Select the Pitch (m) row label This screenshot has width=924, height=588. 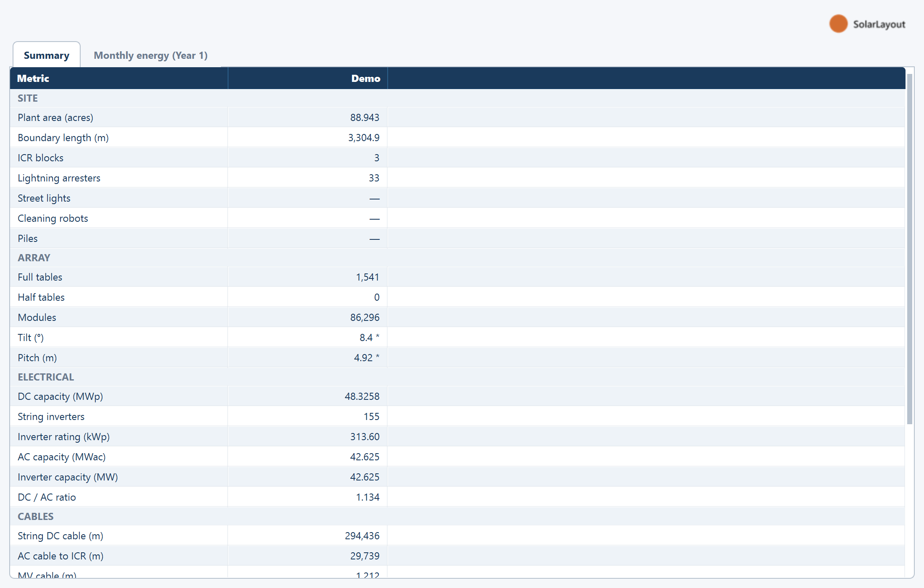37,358
